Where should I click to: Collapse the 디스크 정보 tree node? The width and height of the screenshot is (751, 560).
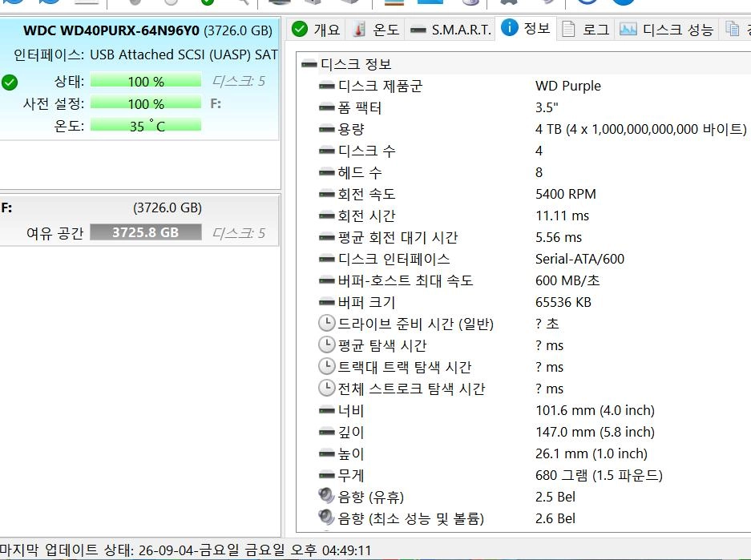[309, 64]
